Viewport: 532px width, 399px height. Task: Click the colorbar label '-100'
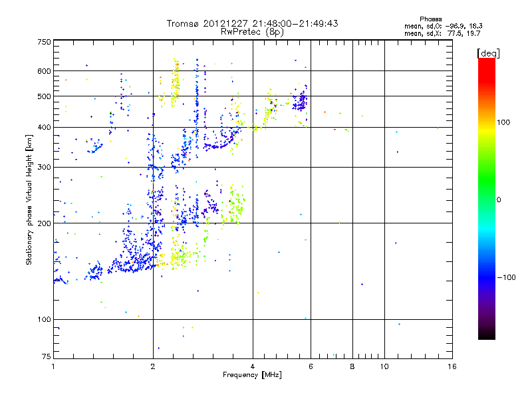point(507,277)
